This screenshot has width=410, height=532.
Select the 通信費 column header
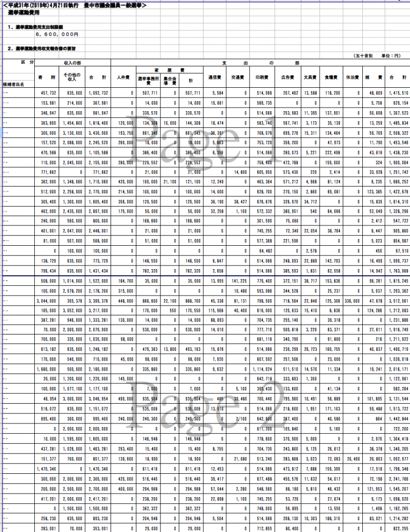[x=212, y=77]
